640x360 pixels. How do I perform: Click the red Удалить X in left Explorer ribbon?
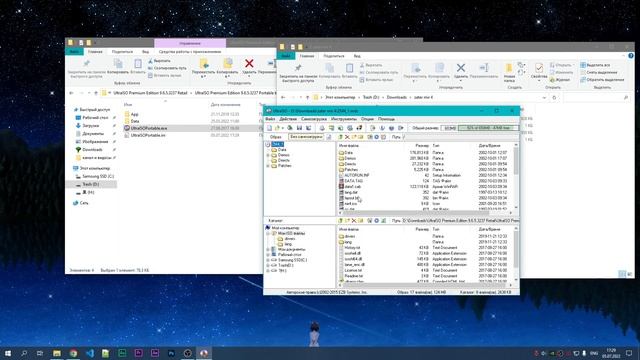[249, 63]
